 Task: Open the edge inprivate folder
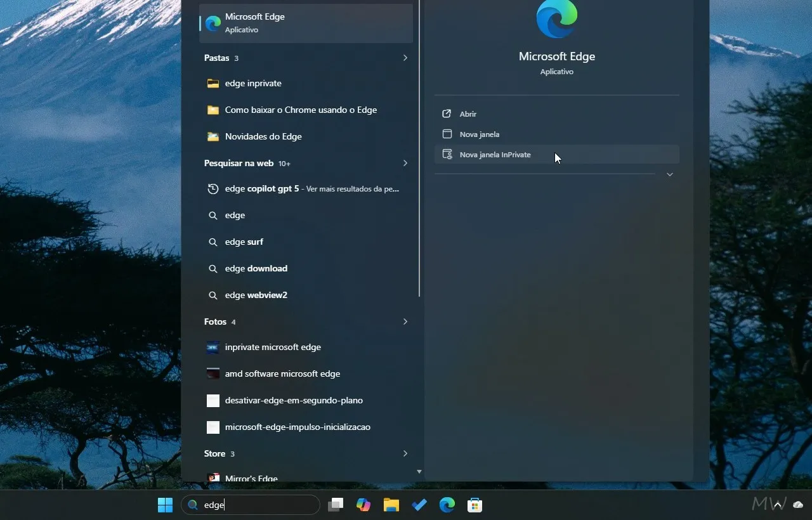click(x=306, y=83)
